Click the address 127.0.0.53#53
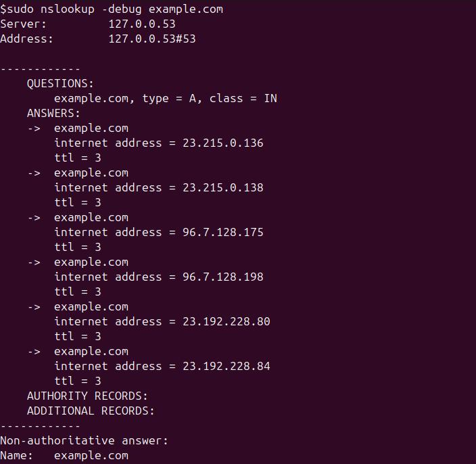The height and width of the screenshot is (464, 476). tap(152, 39)
